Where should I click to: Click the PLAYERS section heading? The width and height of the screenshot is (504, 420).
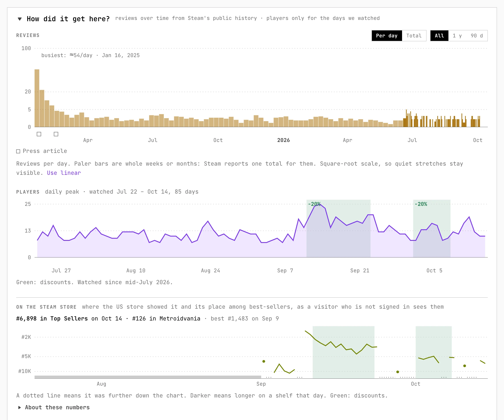click(28, 192)
